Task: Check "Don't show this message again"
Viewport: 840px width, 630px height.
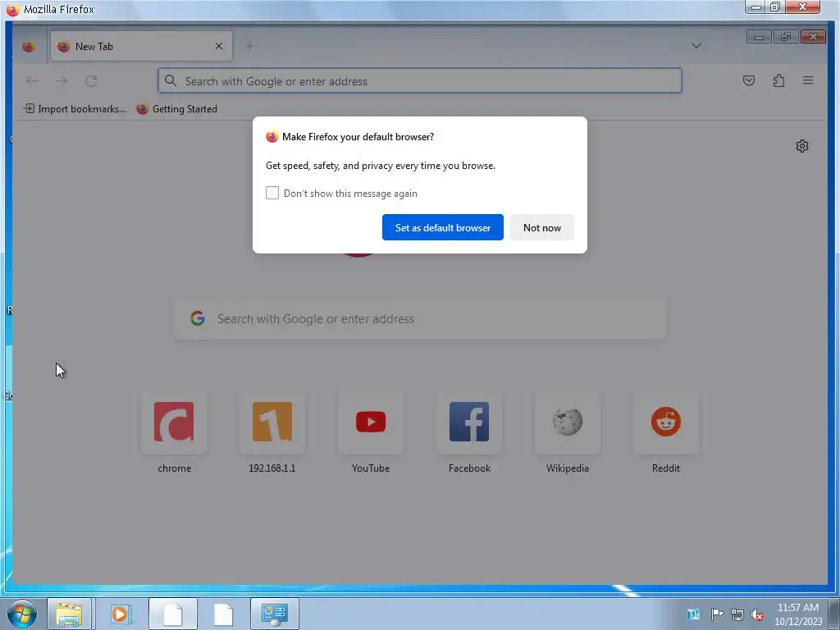Action: click(x=272, y=193)
